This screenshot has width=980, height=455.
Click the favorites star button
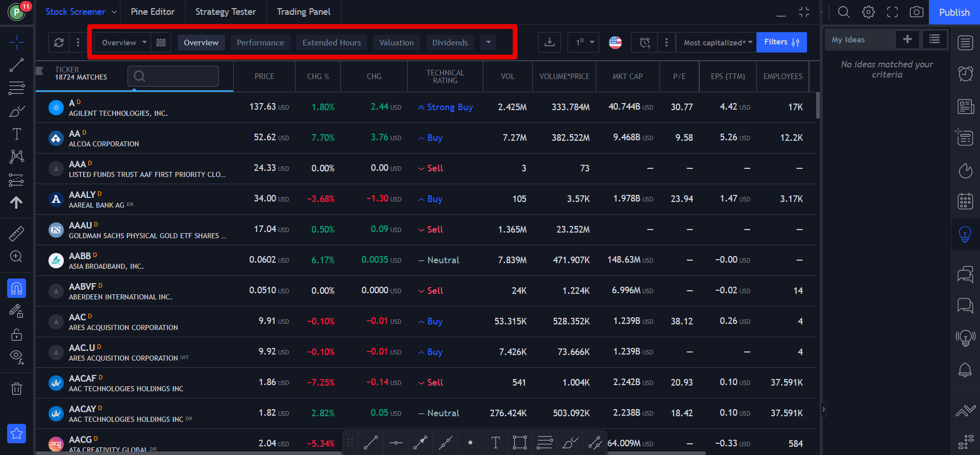click(x=16, y=434)
